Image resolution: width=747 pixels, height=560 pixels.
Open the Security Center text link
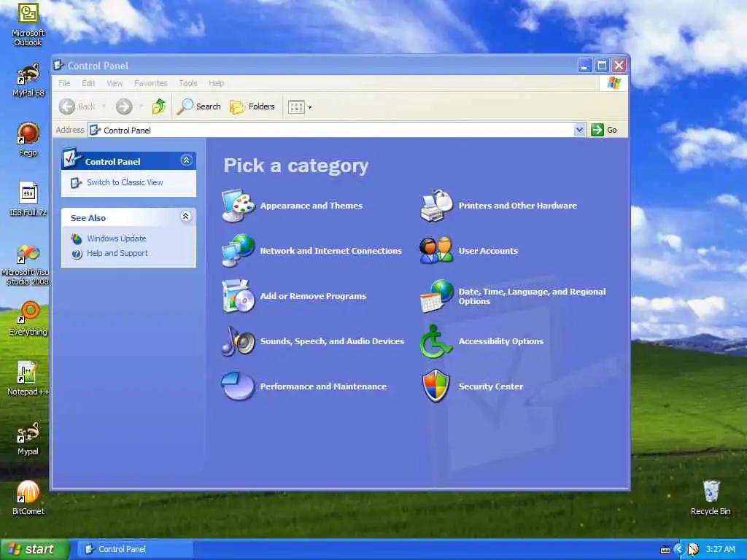[x=491, y=386]
